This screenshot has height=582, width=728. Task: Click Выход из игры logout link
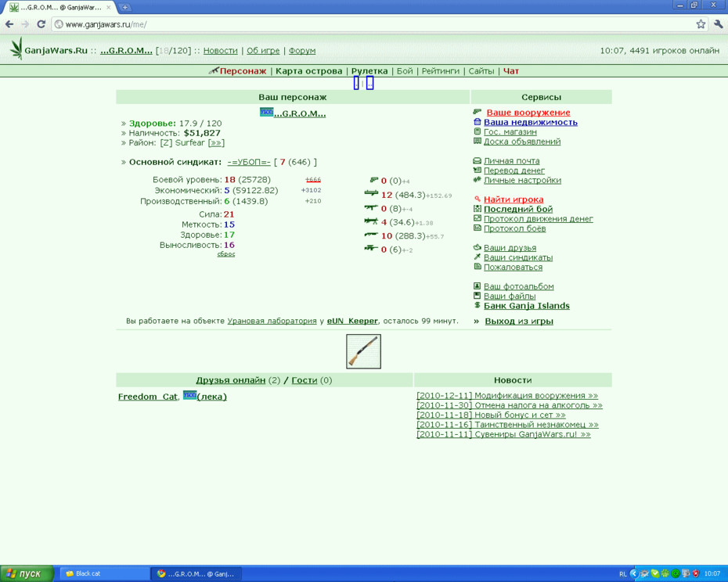519,321
